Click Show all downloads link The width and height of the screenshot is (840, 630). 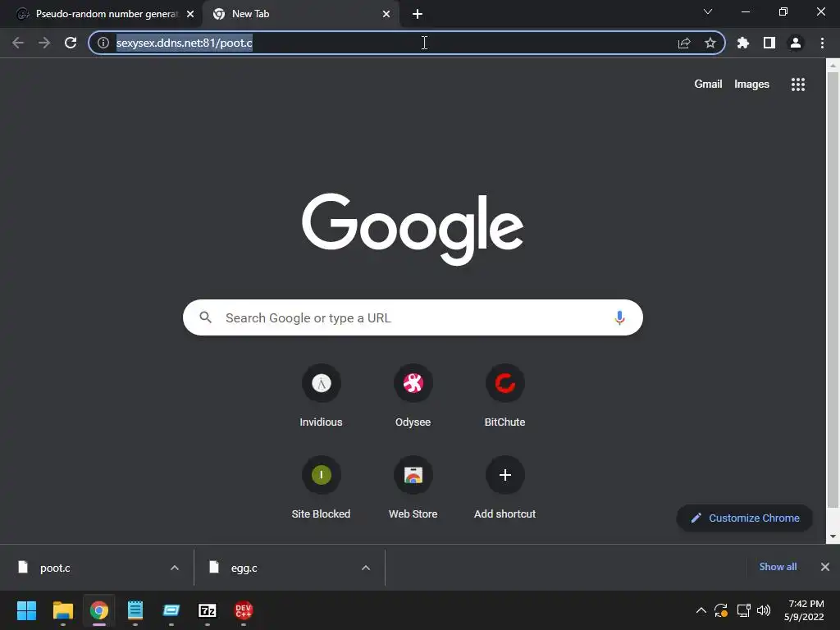[778, 567]
